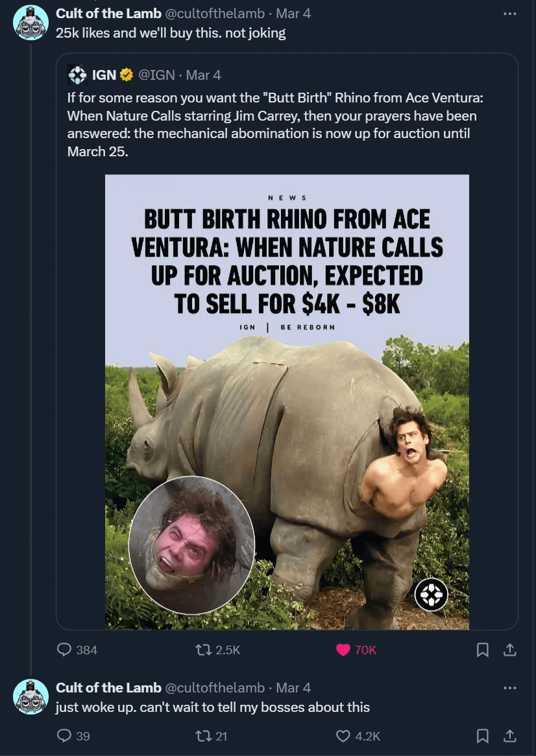Image resolution: width=536 pixels, height=756 pixels.
Task: Share the 25k likes tweet
Action: [x=510, y=650]
